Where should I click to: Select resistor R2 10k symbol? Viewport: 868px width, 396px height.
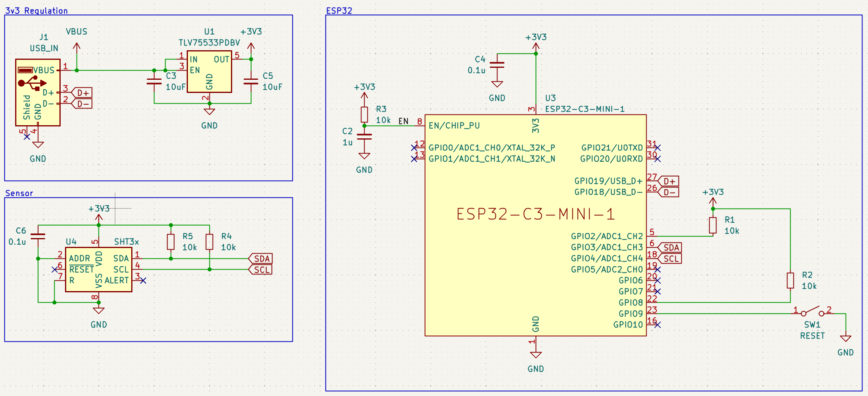point(790,280)
